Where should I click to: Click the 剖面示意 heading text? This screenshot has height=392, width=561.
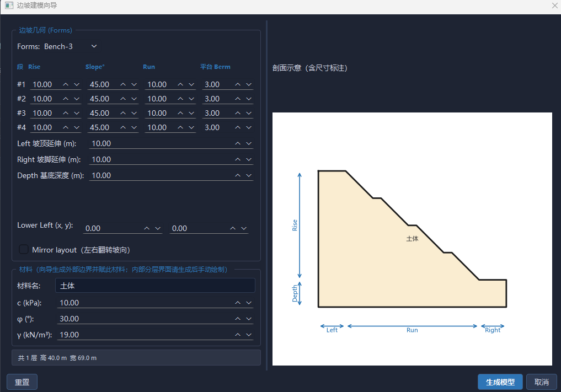[x=310, y=68]
